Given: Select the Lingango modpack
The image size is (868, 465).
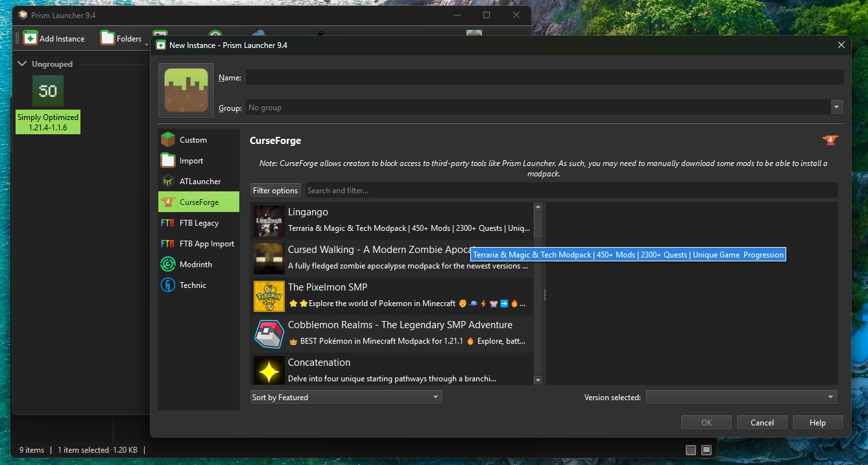Looking at the screenshot, I should tap(392, 221).
